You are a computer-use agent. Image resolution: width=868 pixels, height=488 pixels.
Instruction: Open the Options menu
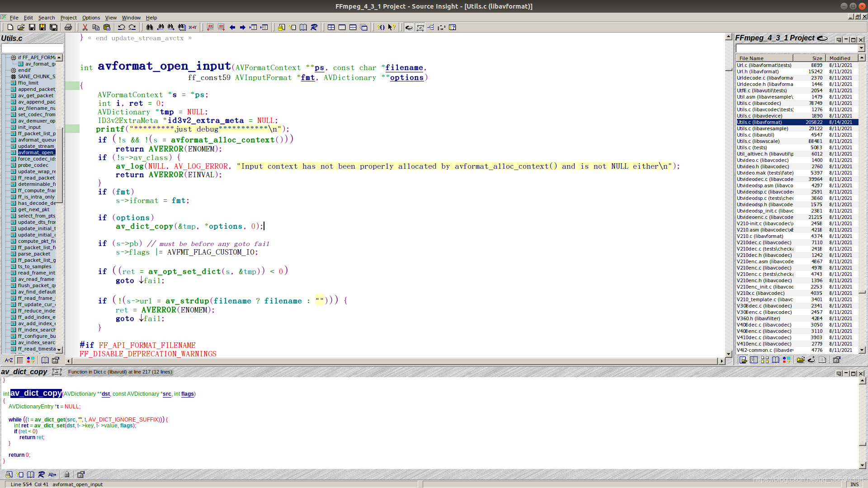[x=91, y=18]
